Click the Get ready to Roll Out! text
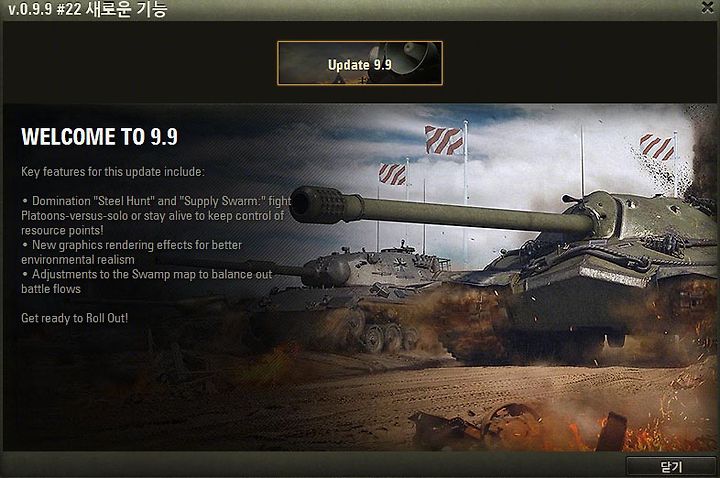This screenshot has height=478, width=720. [x=74, y=318]
